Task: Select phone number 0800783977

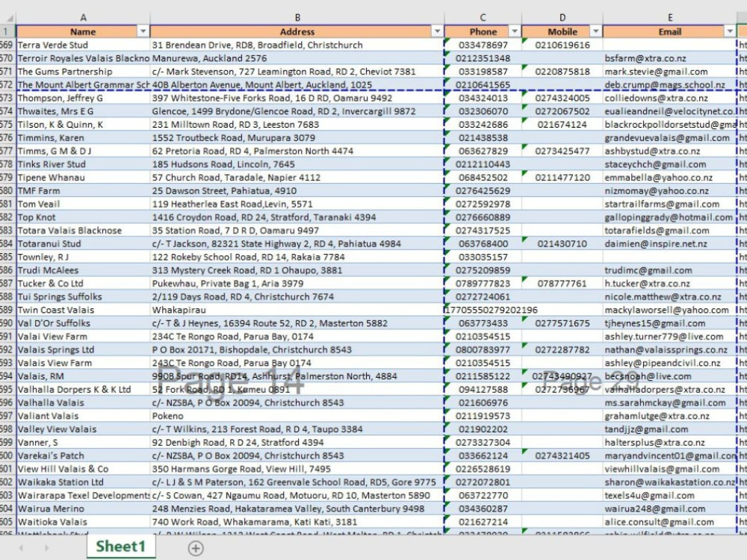Action: [483, 349]
